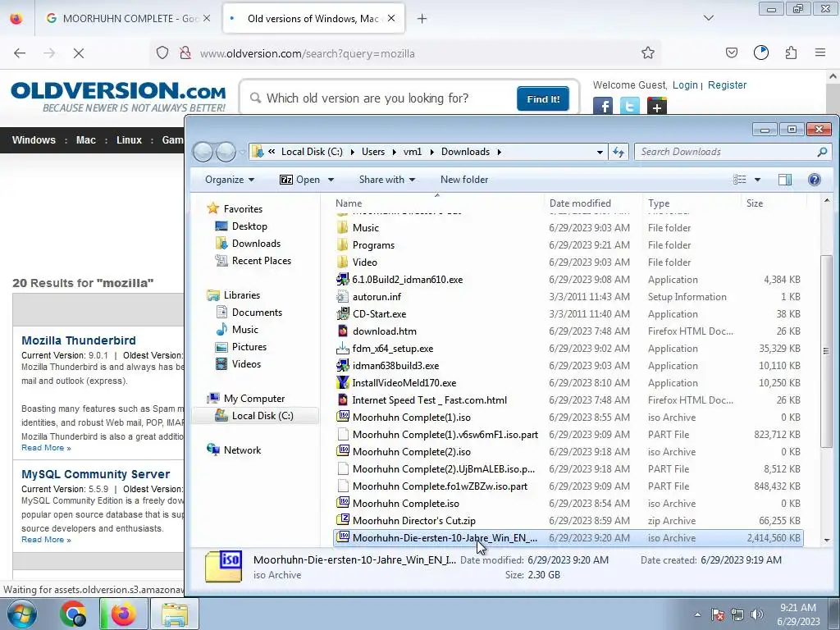Click the Action Center flag tray icon
Viewport: 840px width, 630px height.
(x=717, y=614)
